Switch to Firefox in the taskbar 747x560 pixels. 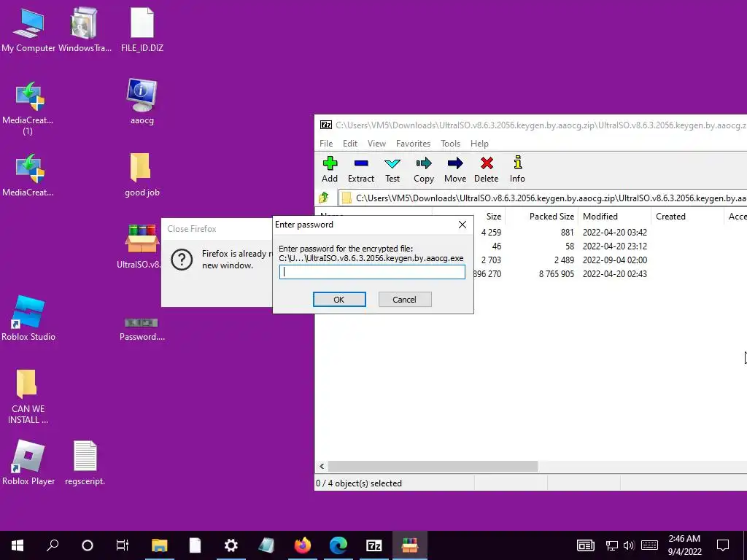tap(303, 545)
